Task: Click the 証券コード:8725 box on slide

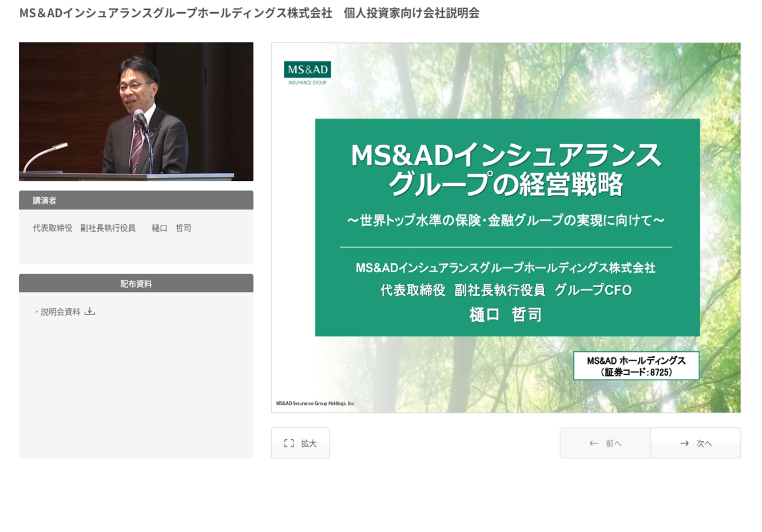Action: coord(636,366)
